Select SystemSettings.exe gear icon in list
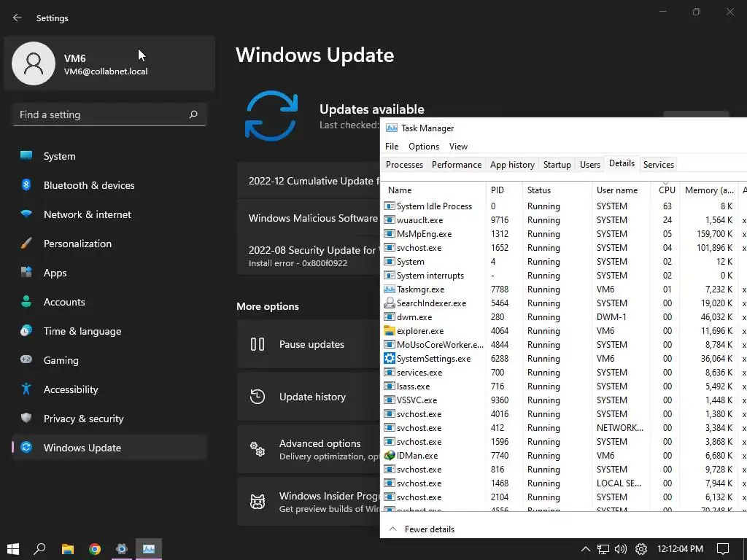Viewport: 747px width, 560px height. [390, 358]
